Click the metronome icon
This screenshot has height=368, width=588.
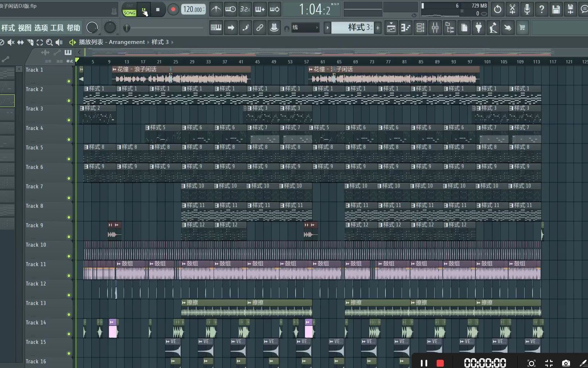(x=216, y=9)
